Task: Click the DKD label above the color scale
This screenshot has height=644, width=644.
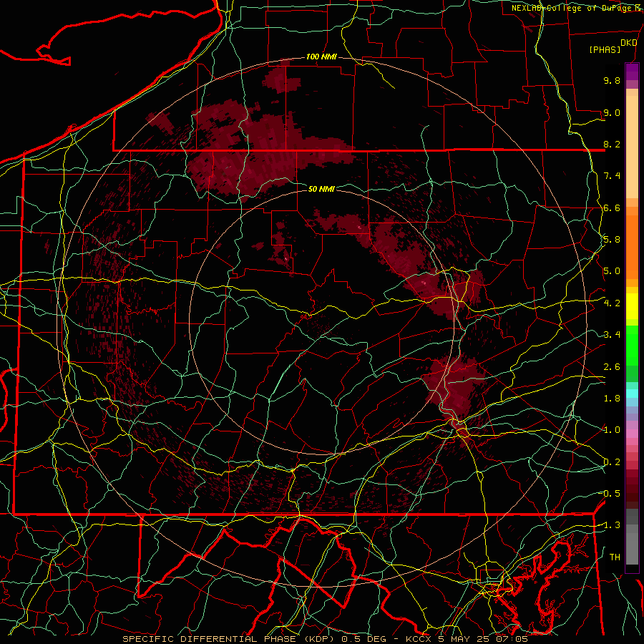Action: tap(628, 43)
